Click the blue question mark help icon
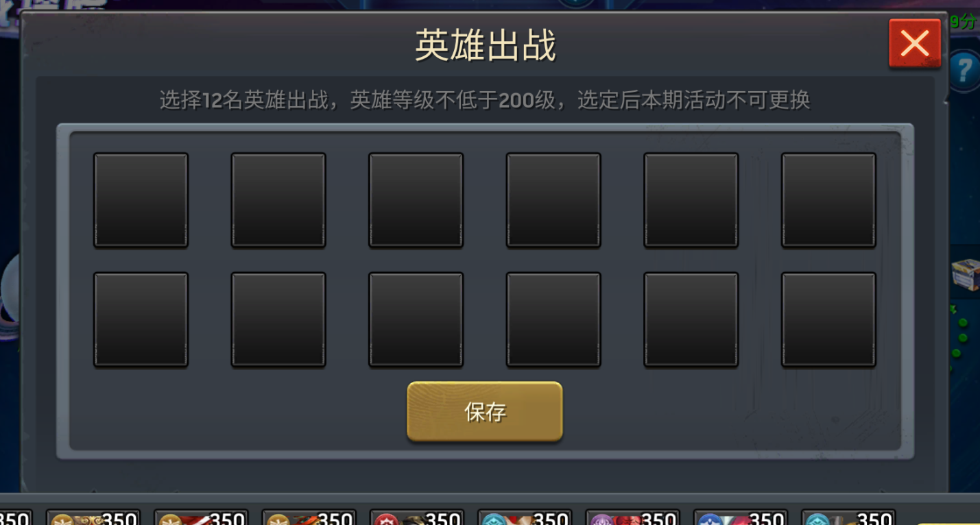Viewport: 980px width, 525px height. [x=965, y=70]
